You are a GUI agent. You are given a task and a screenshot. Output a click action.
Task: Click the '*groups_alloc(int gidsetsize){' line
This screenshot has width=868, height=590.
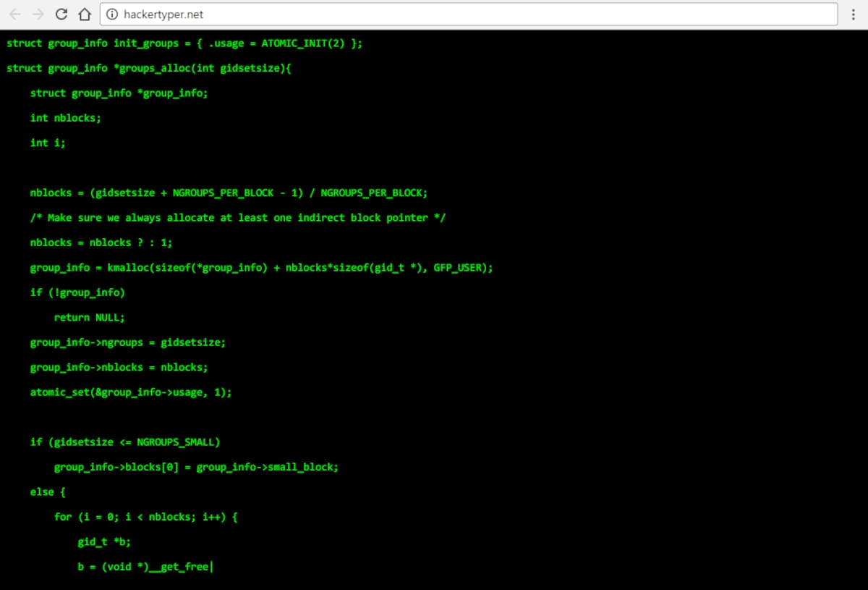pos(149,68)
